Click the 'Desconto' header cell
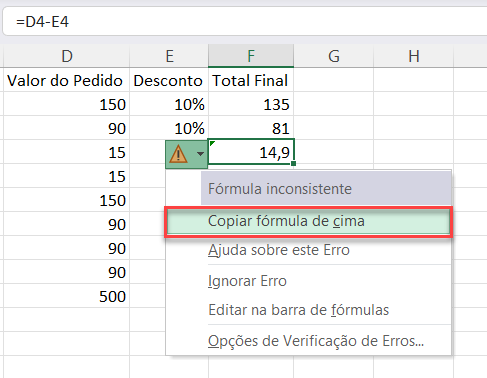 [x=169, y=80]
